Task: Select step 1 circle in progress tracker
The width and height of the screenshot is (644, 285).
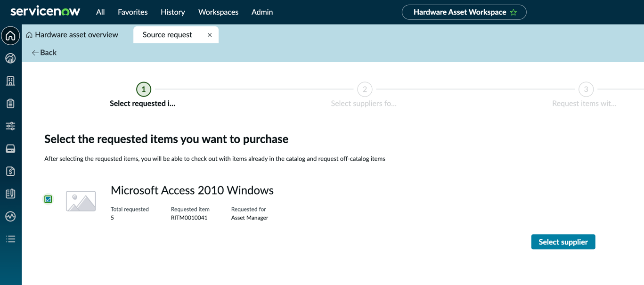Action: click(144, 89)
